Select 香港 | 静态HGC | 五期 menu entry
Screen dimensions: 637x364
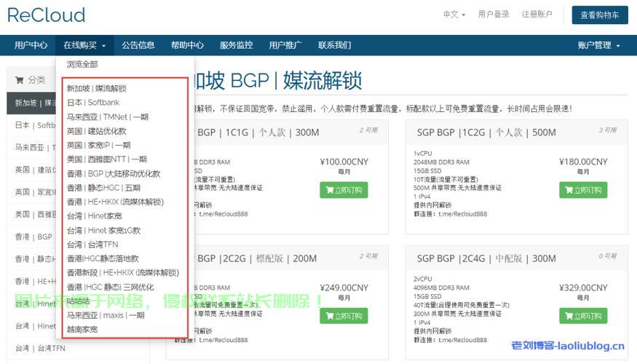(x=103, y=188)
